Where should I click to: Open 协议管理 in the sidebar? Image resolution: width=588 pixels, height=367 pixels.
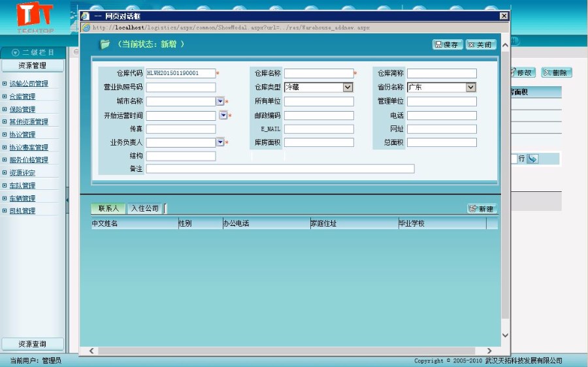point(22,135)
